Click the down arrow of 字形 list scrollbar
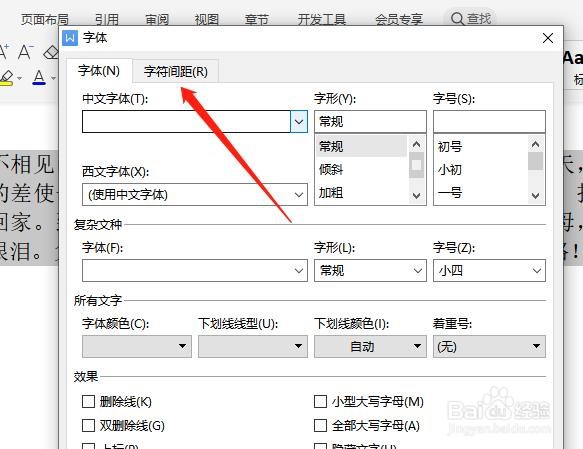583x449 pixels. click(416, 196)
